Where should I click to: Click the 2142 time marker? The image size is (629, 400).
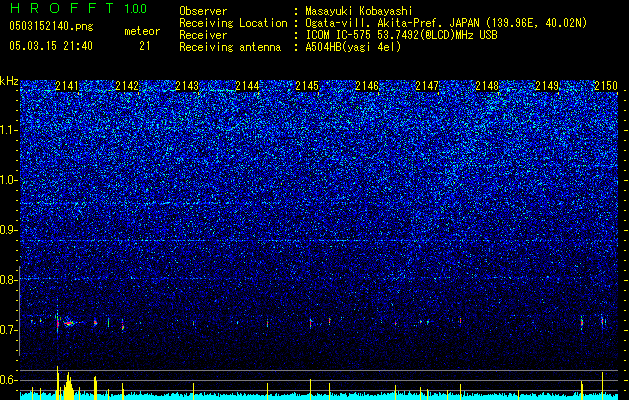(x=127, y=86)
